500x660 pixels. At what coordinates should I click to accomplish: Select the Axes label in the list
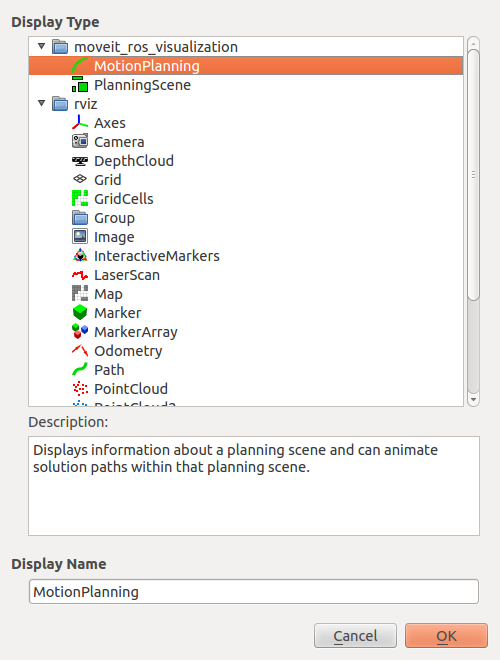tap(110, 123)
